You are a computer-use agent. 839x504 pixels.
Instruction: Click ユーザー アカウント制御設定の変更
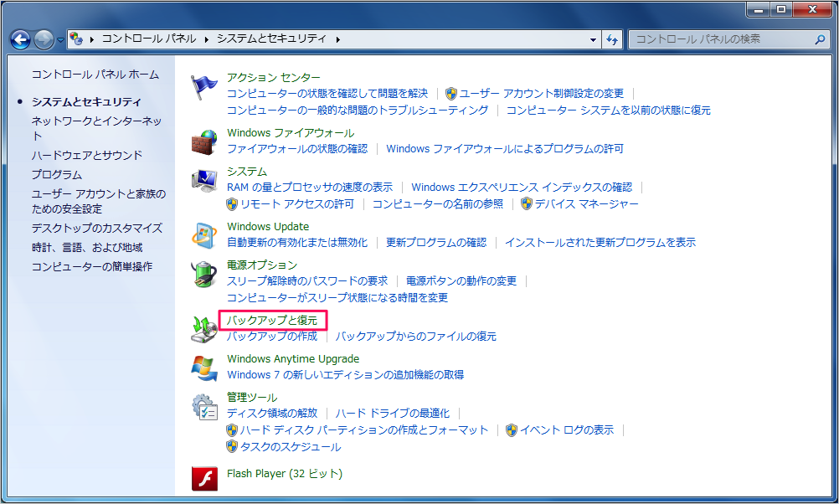(542, 94)
